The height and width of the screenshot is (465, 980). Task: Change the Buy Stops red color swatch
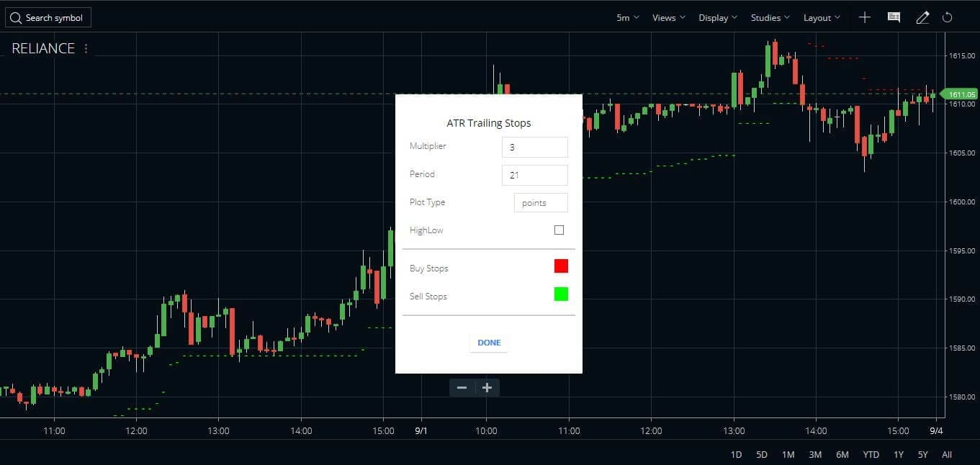pyautogui.click(x=561, y=266)
